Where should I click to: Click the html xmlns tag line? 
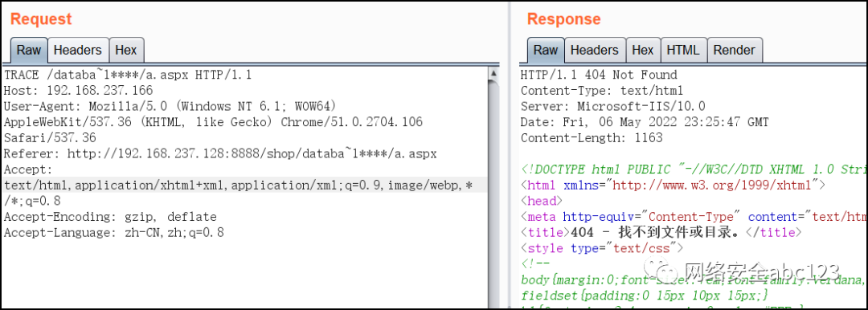coord(674,185)
